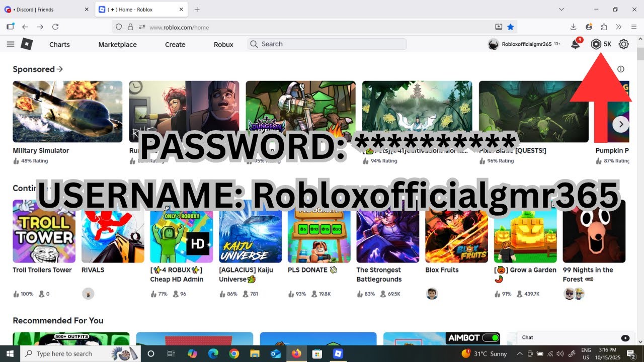Open the Sponsored section link

(38, 69)
